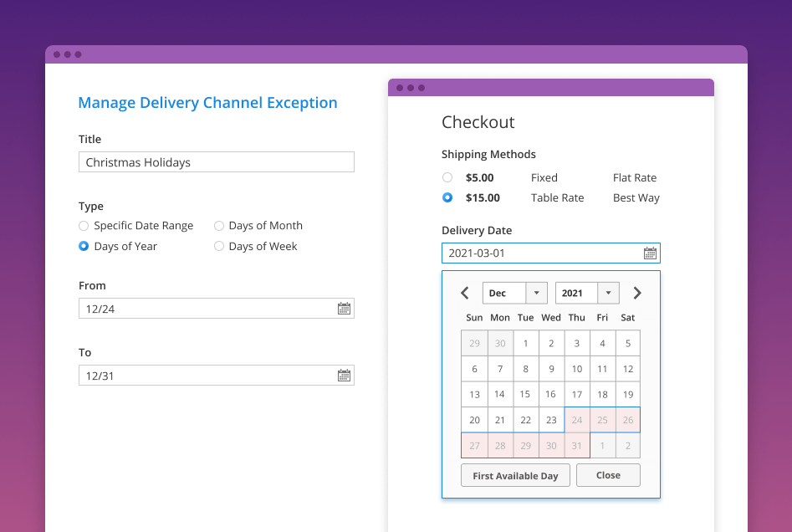
Task: Choose the $5.00 Fixed Flat Rate shipping
Action: tap(447, 177)
